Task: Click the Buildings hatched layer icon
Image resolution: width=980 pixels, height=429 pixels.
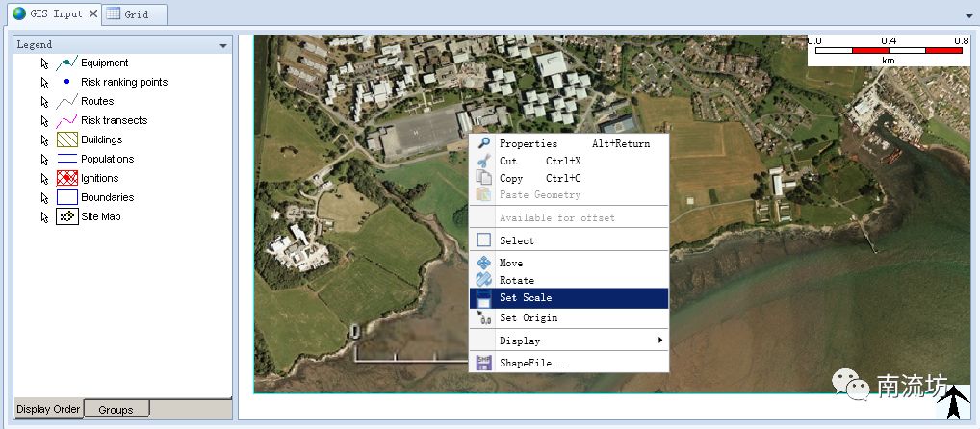Action: click(x=66, y=140)
